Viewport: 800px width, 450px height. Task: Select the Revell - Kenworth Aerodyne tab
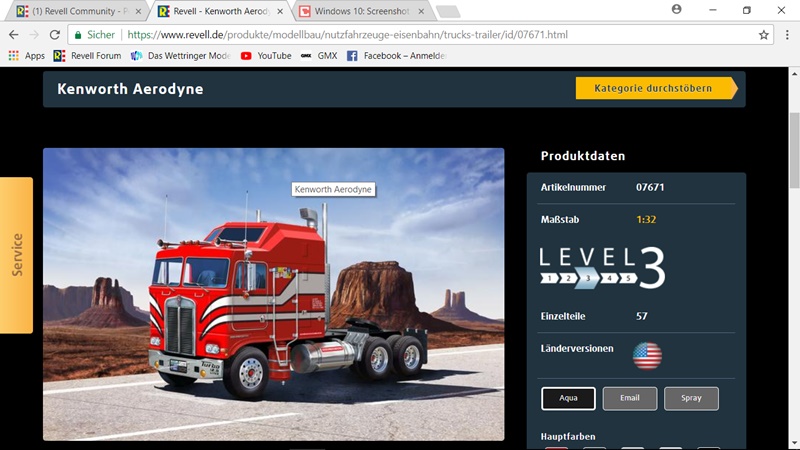pyautogui.click(x=220, y=11)
